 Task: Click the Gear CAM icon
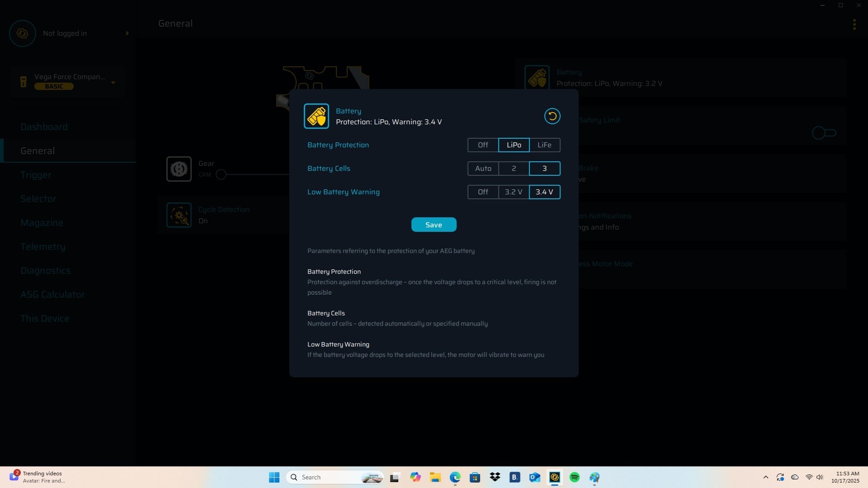pos(179,169)
